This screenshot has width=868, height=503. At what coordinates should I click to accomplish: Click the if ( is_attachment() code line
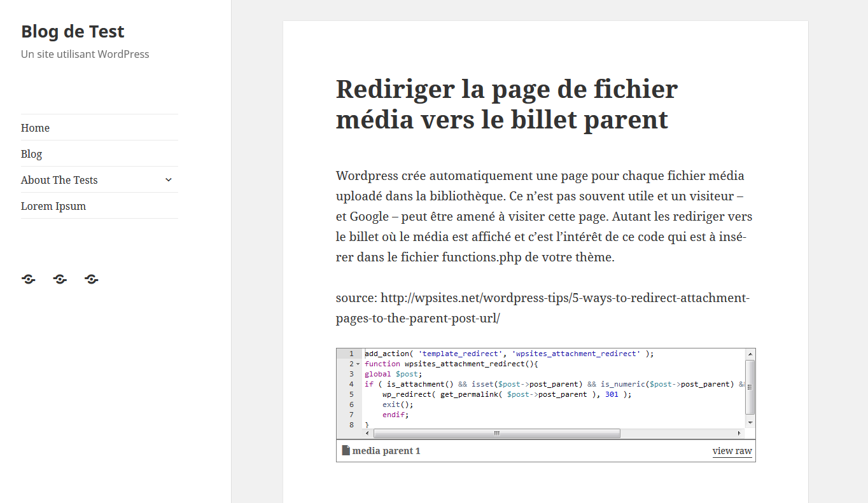(554, 384)
